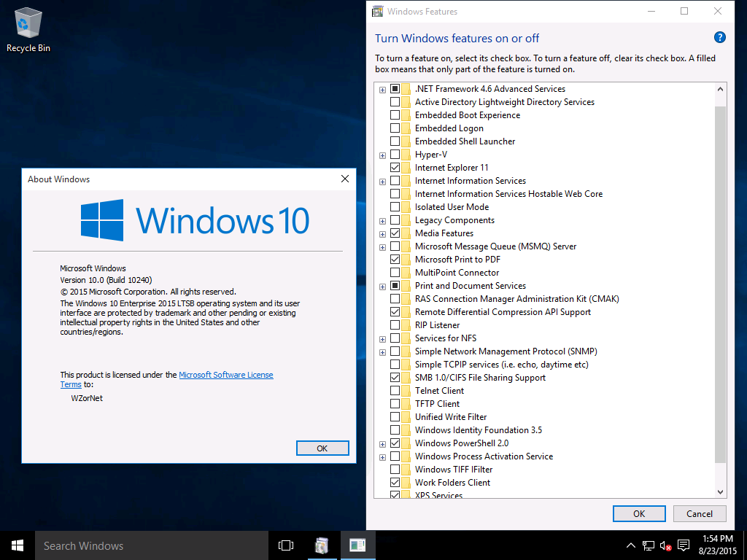Enable Active Directory Lightweight Directory Services

(395, 102)
